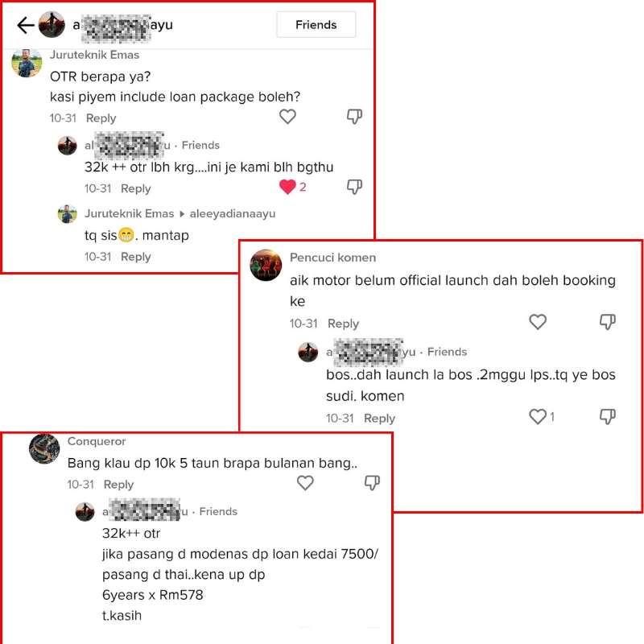644x644 pixels.
Task: Reply to Conqueror's comment
Action: [118, 485]
